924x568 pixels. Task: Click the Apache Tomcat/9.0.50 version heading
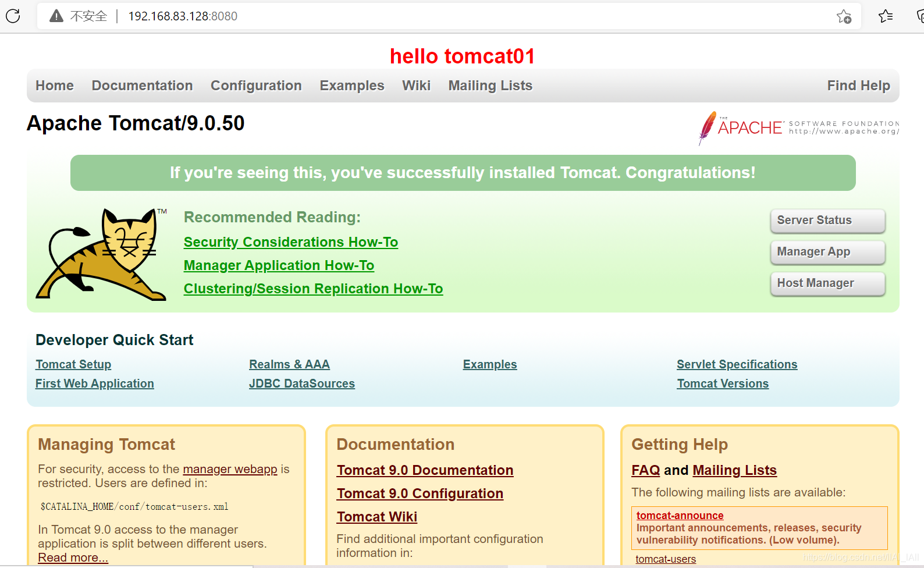tap(136, 123)
